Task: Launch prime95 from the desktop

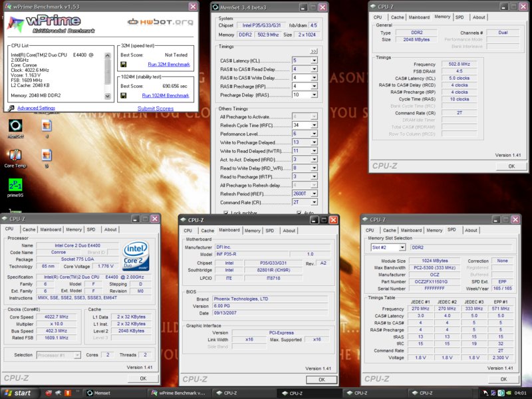Action: (x=15, y=185)
